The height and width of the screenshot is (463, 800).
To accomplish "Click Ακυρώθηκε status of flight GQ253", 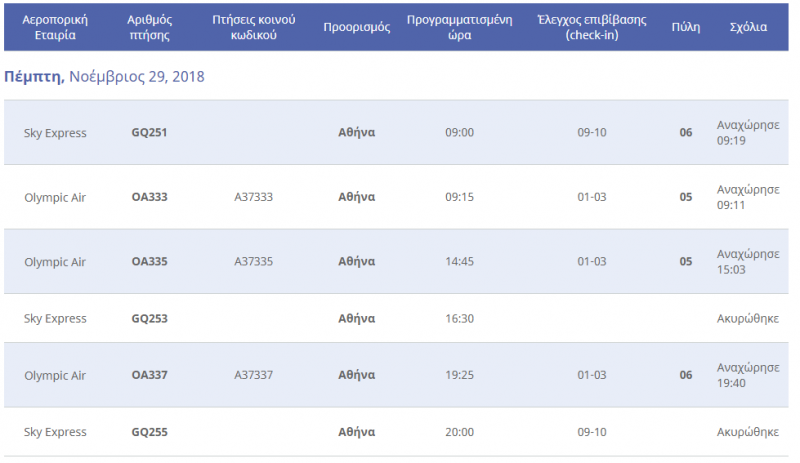I will tap(748, 319).
